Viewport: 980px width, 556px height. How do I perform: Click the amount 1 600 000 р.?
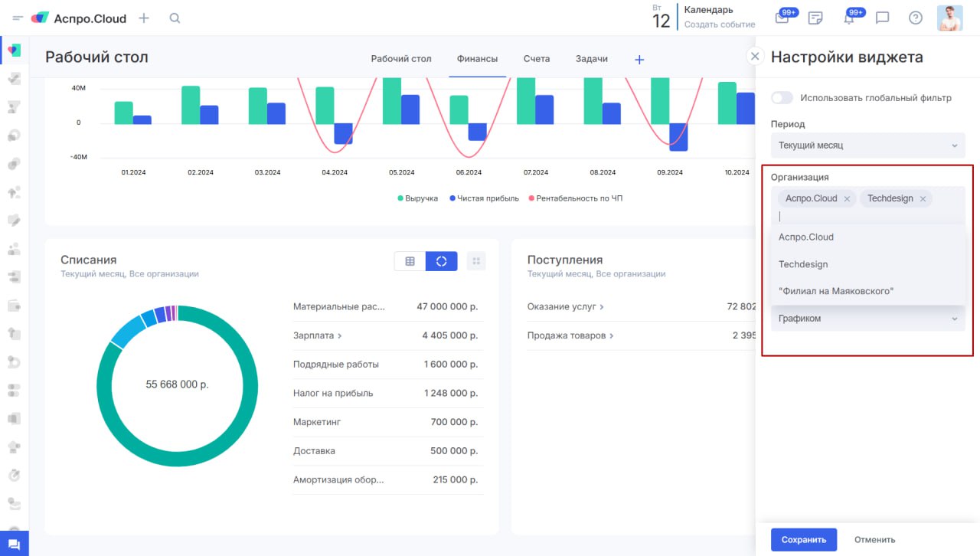click(451, 365)
